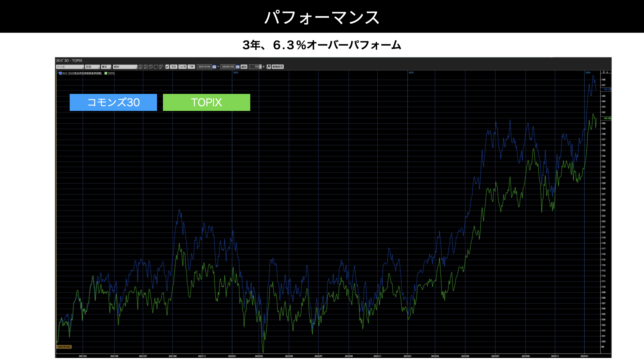644x362 pixels.
Task: Click the コモンズ30・TOPIX window title
Action: (69, 61)
